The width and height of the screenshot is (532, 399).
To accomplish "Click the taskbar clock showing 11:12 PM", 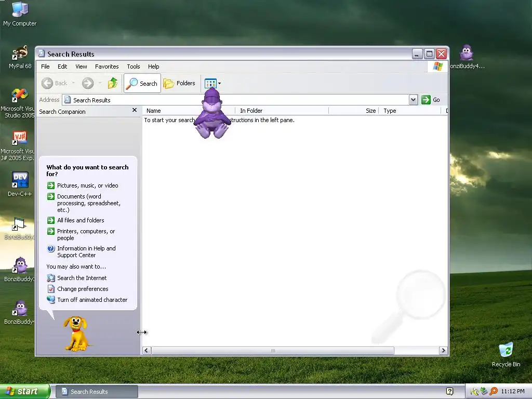I will coord(513,391).
